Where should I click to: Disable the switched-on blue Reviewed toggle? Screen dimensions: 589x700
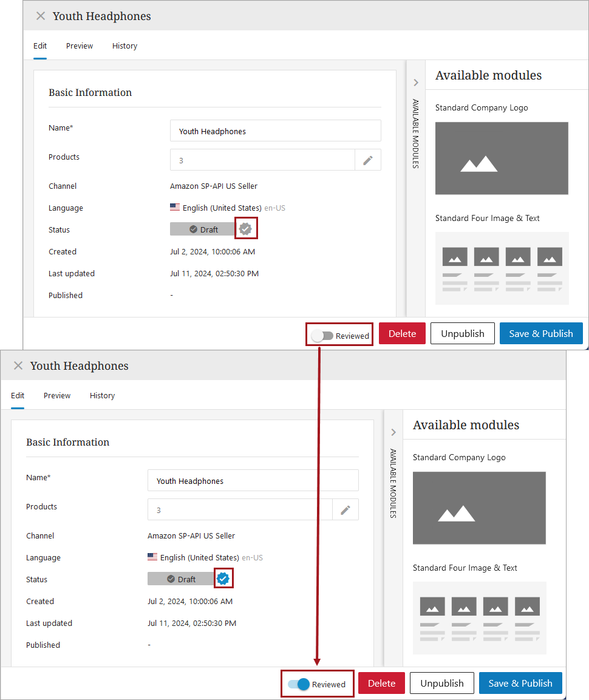pyautogui.click(x=299, y=684)
